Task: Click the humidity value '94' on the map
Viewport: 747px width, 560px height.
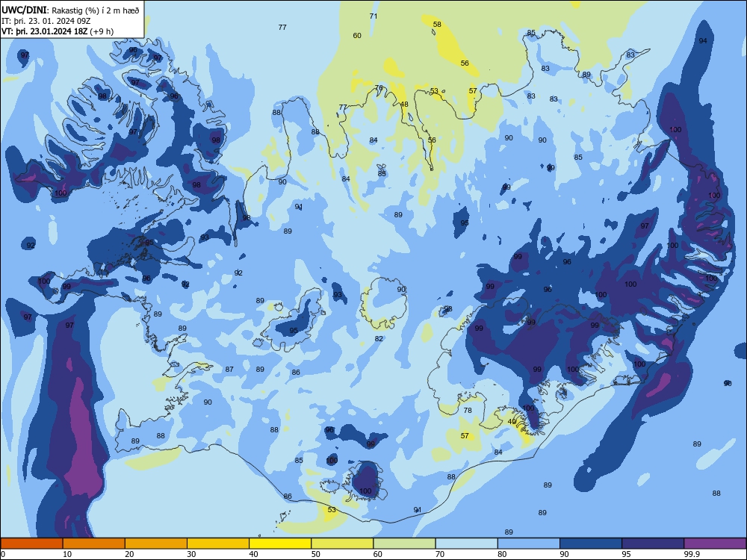Action: pos(703,40)
